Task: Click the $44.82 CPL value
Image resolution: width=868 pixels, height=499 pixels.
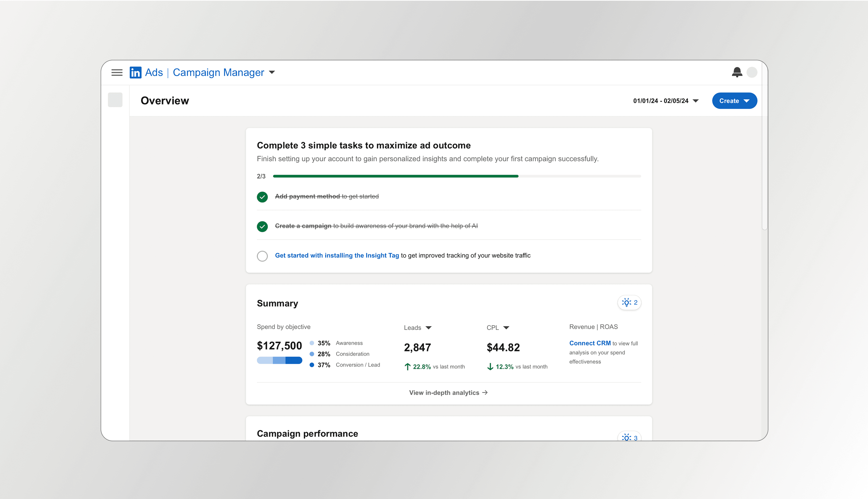Action: [503, 348]
